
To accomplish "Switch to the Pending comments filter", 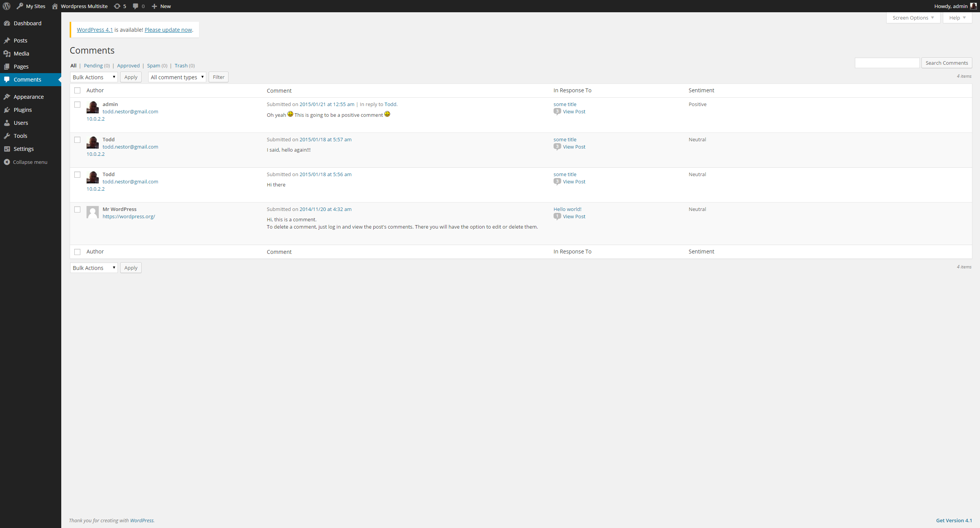I will (93, 65).
